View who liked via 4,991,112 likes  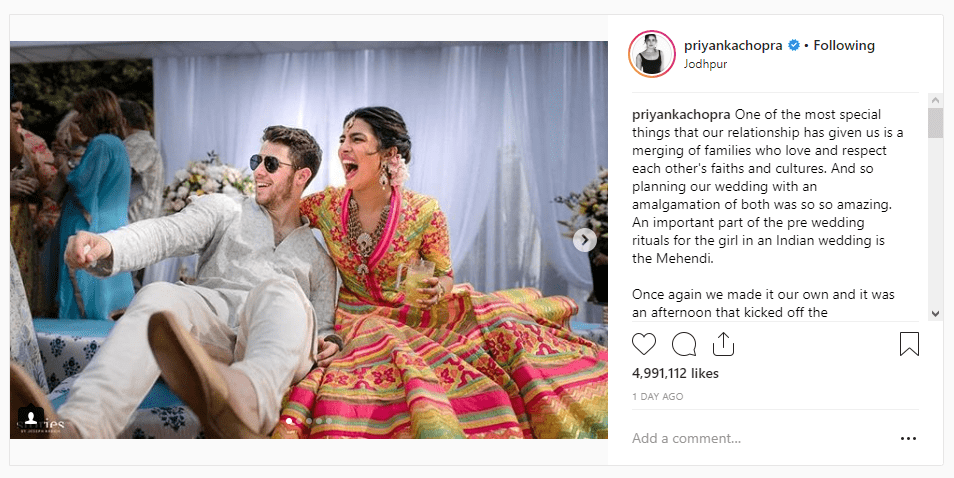click(x=675, y=373)
